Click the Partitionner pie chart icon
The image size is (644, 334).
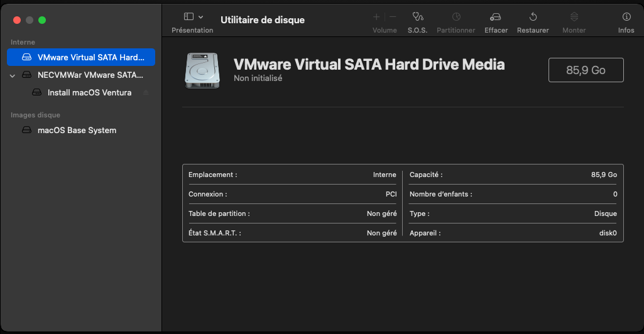456,17
